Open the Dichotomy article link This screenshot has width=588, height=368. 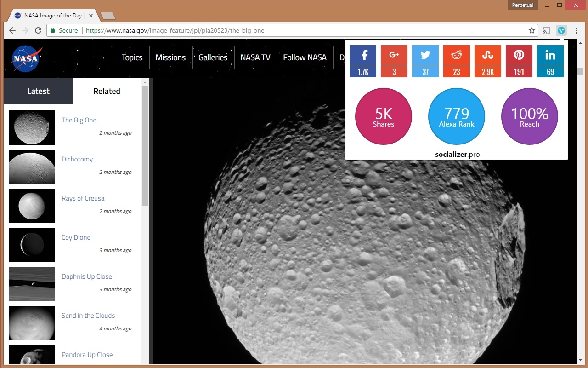pyautogui.click(x=77, y=159)
